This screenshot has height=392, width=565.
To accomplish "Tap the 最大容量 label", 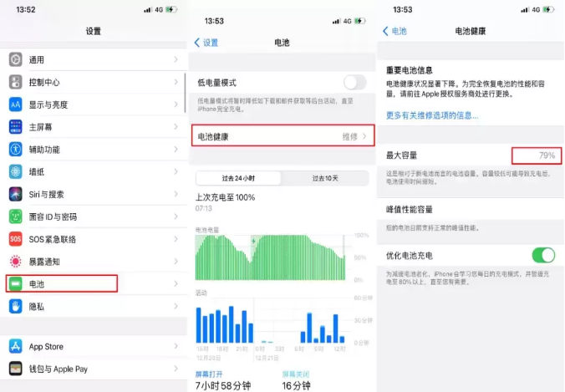I will click(x=401, y=155).
